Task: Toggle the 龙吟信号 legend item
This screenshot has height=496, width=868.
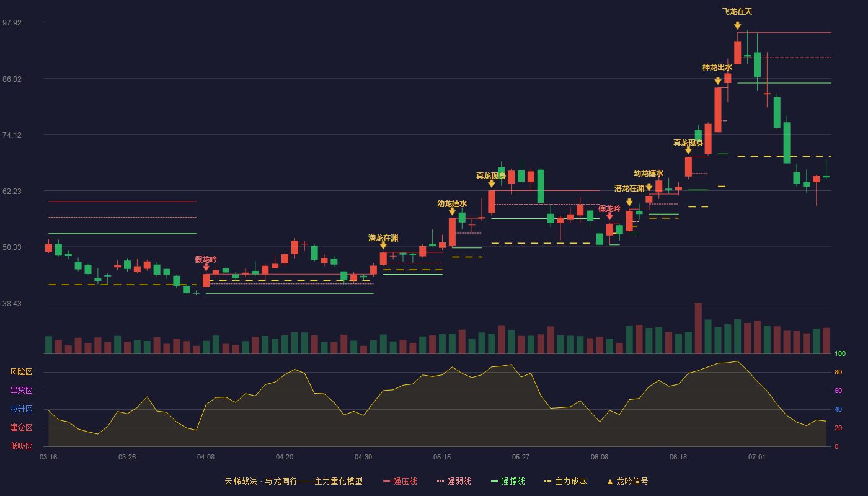Action: click(x=627, y=481)
